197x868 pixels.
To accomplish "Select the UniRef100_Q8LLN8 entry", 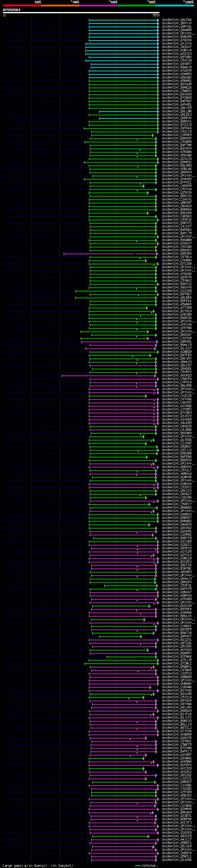I will pos(177,111).
